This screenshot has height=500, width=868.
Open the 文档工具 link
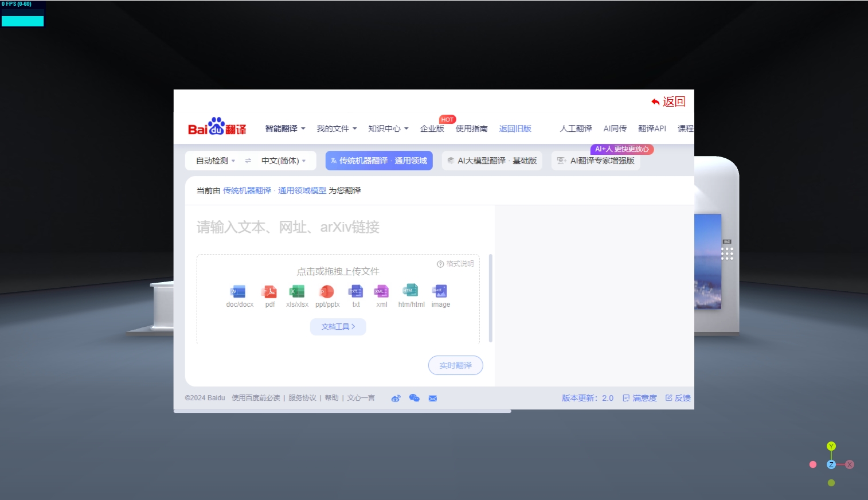pos(338,326)
